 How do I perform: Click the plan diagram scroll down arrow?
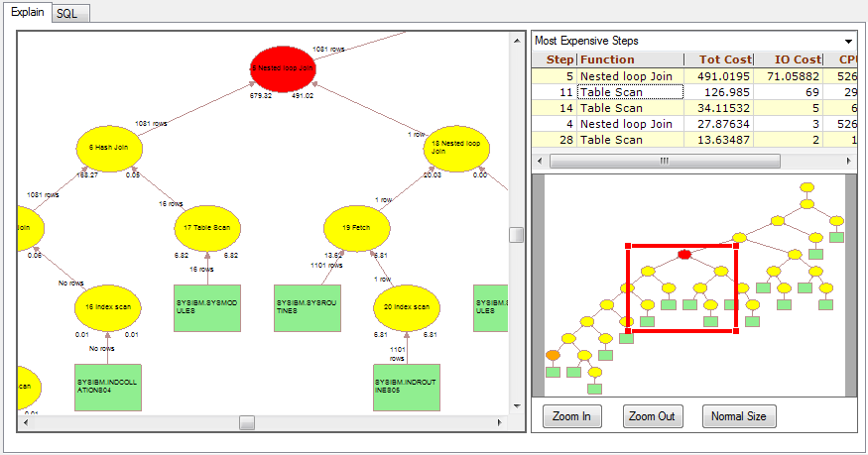[517, 406]
